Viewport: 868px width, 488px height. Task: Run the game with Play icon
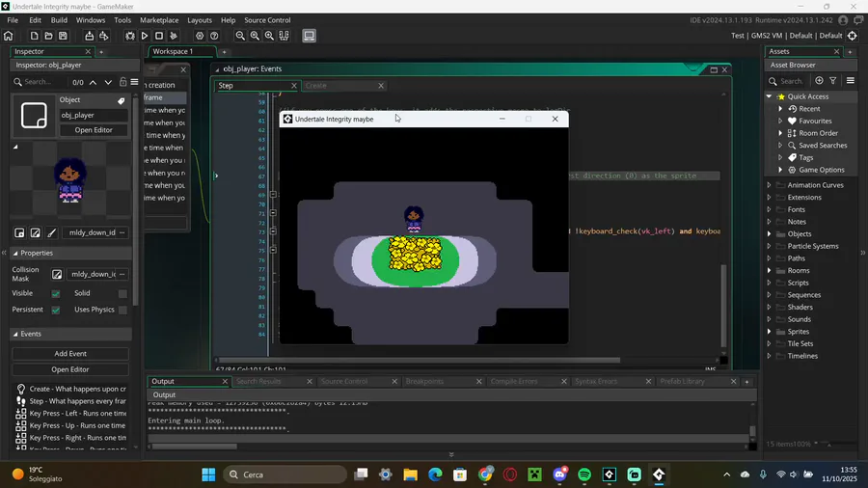pos(145,36)
